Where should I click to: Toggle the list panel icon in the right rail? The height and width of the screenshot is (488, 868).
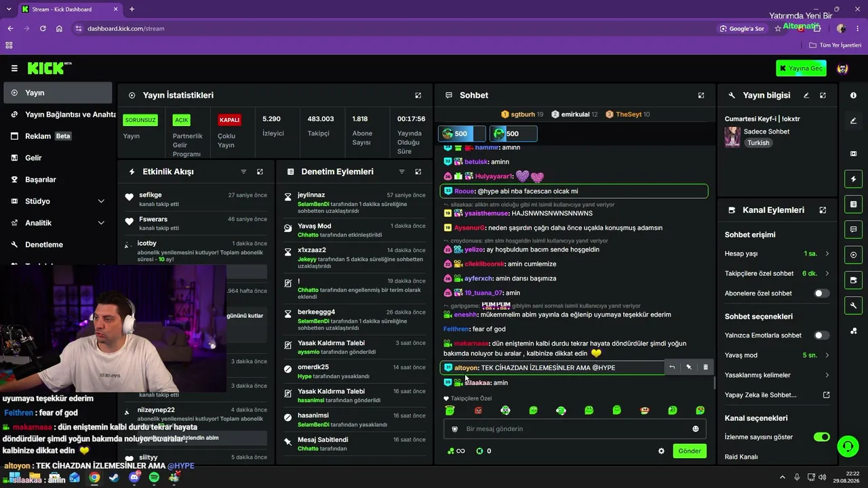tap(853, 204)
